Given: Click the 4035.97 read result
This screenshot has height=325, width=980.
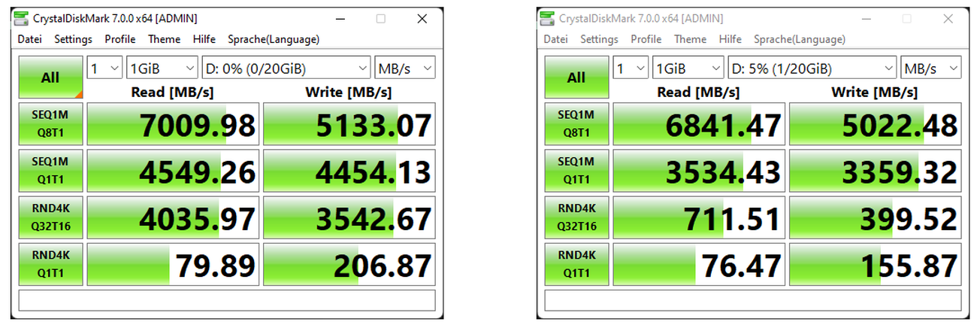Looking at the screenshot, I should click(x=173, y=217).
